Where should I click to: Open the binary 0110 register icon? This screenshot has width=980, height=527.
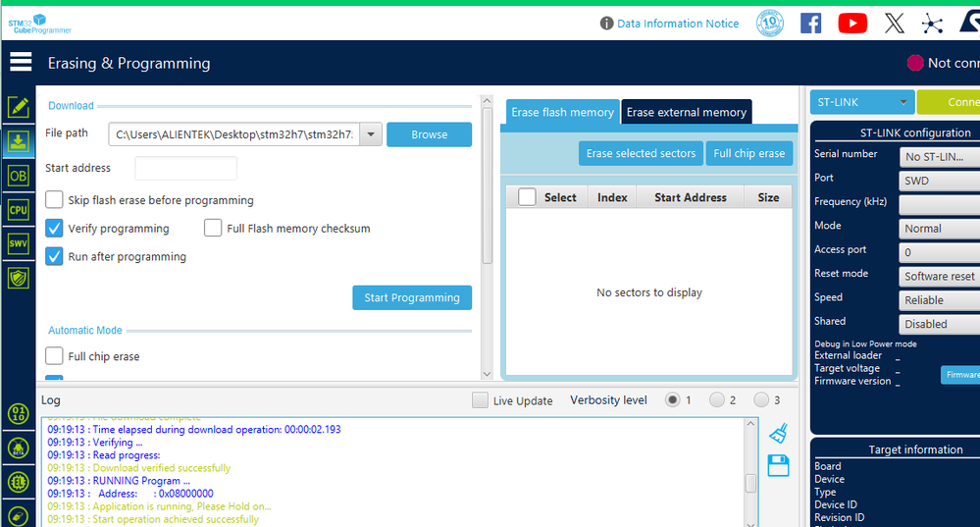click(18, 414)
